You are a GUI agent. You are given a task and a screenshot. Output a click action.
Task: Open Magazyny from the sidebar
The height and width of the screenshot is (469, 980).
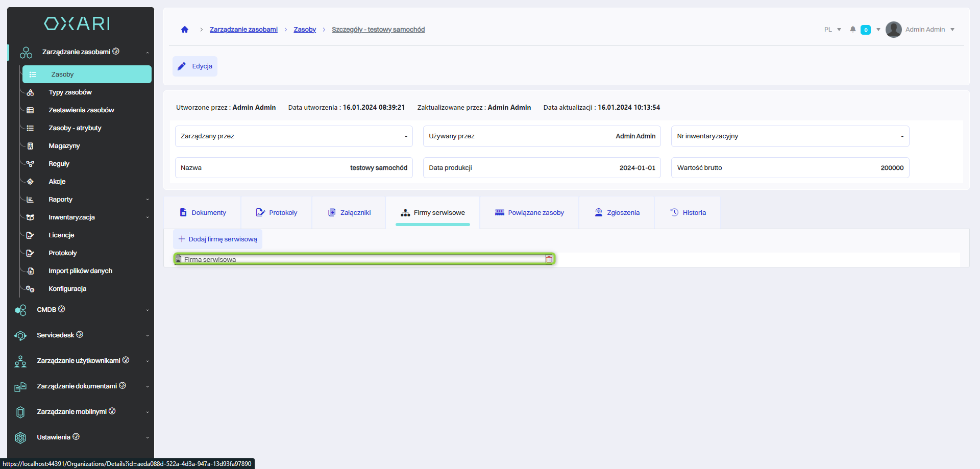(x=64, y=146)
